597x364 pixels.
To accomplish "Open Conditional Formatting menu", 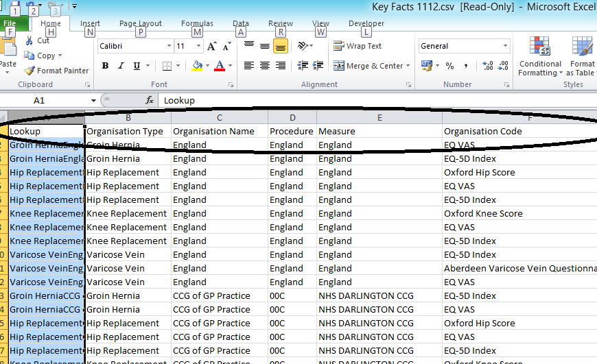I will (540, 56).
